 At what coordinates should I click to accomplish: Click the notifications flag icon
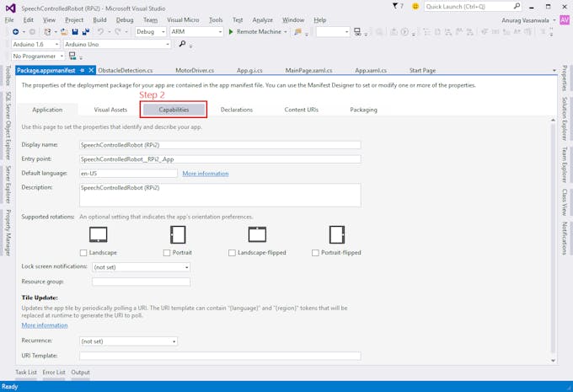(396, 7)
